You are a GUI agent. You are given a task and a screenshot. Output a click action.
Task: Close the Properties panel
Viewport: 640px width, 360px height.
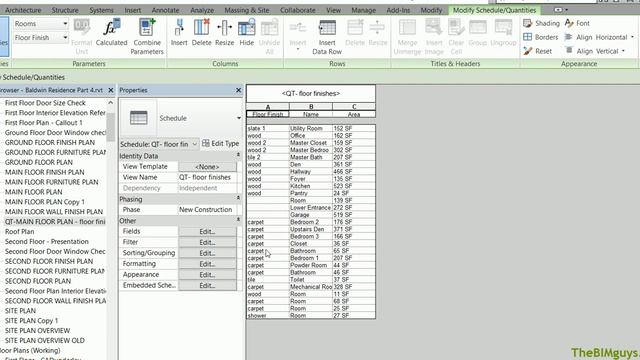238,90
